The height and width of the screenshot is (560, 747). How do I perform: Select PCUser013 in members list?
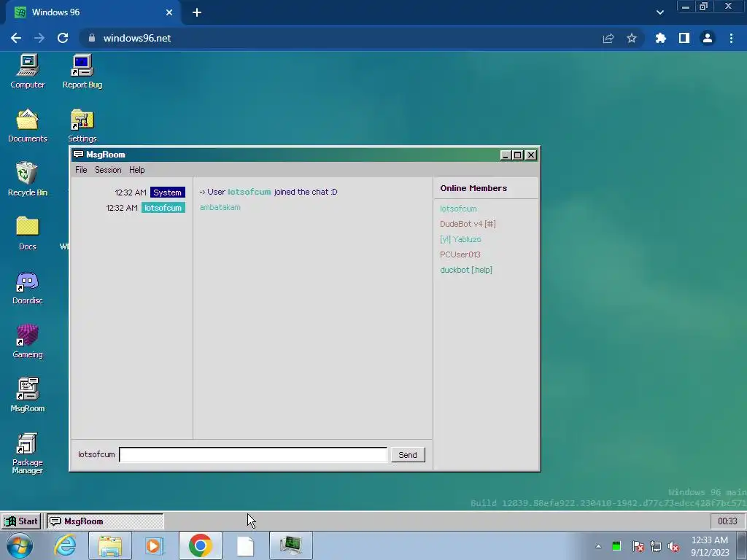460,254
